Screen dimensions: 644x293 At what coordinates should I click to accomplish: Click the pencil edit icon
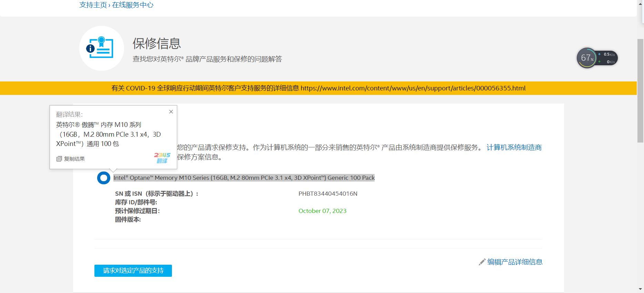482,262
